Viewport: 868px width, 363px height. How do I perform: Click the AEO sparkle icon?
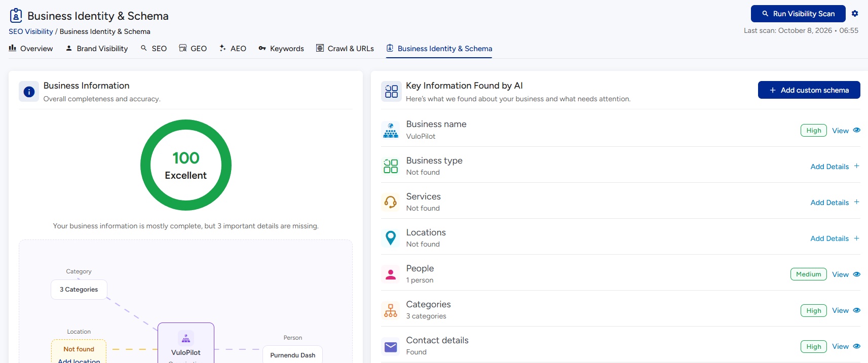pos(222,48)
